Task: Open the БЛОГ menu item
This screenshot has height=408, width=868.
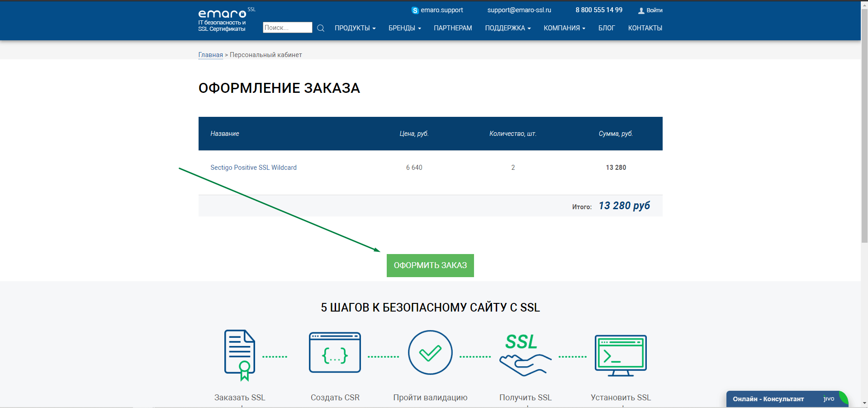Action: (607, 28)
